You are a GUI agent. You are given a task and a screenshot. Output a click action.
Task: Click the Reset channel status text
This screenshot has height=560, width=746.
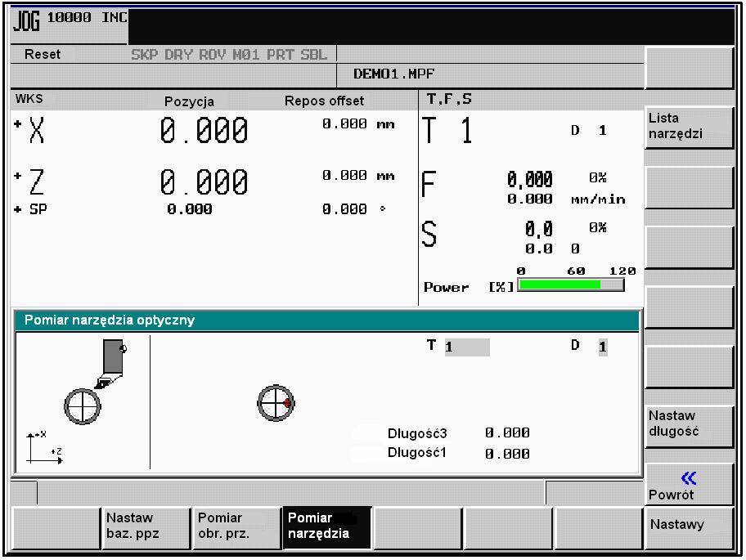coord(43,54)
